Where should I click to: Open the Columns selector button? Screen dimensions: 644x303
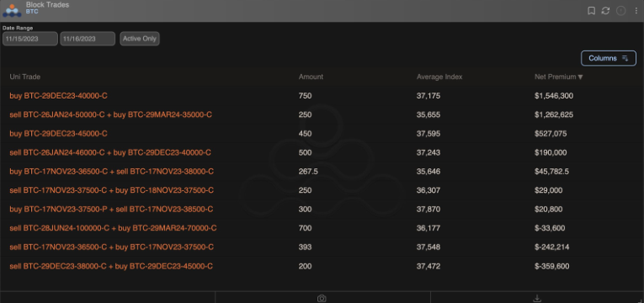coord(609,58)
